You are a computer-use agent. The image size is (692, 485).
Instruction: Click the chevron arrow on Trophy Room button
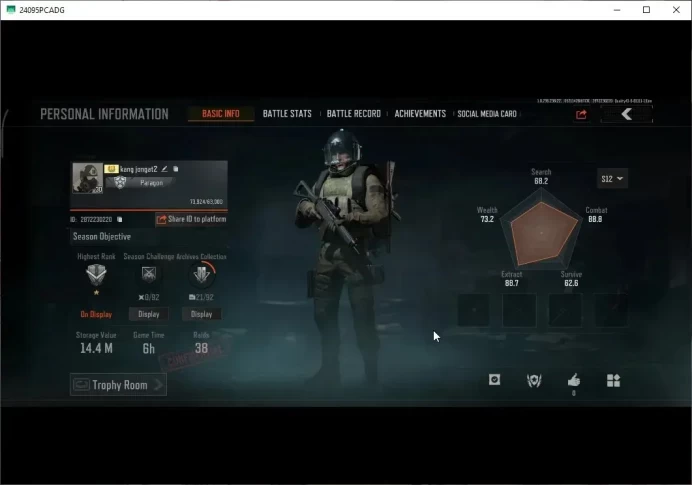[x=158, y=385]
